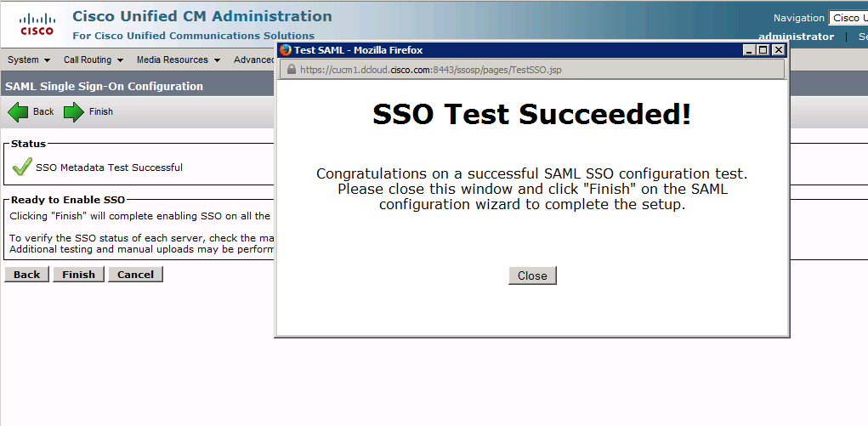Click the bottom Back button
The height and width of the screenshot is (426, 868).
[26, 274]
